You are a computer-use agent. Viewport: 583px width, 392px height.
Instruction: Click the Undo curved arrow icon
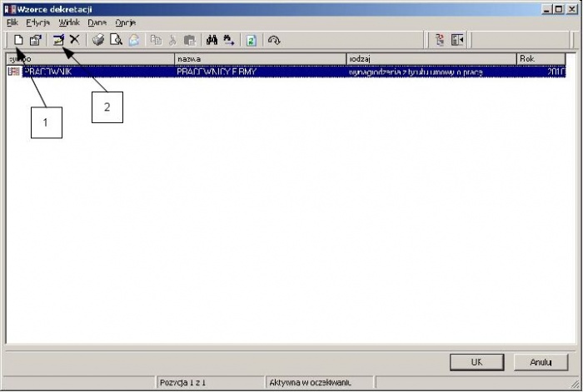point(274,40)
